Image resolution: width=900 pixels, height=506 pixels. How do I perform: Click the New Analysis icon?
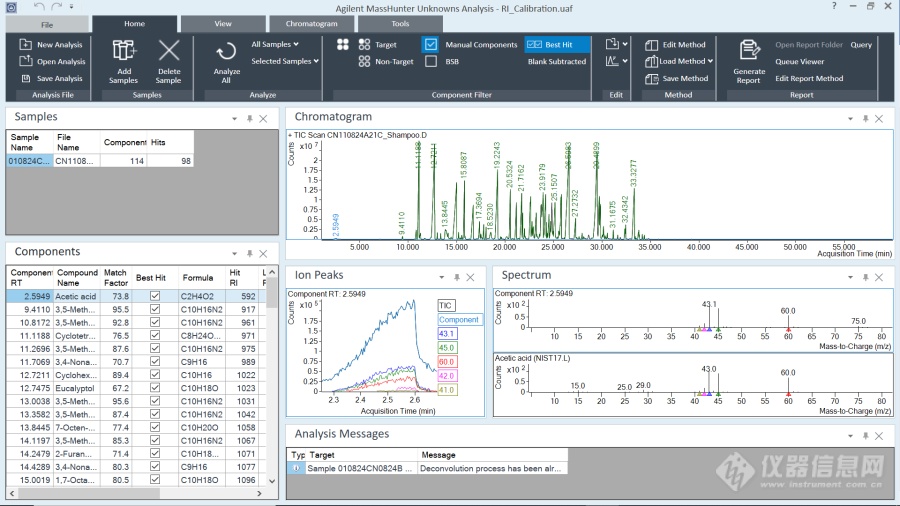tap(25, 44)
